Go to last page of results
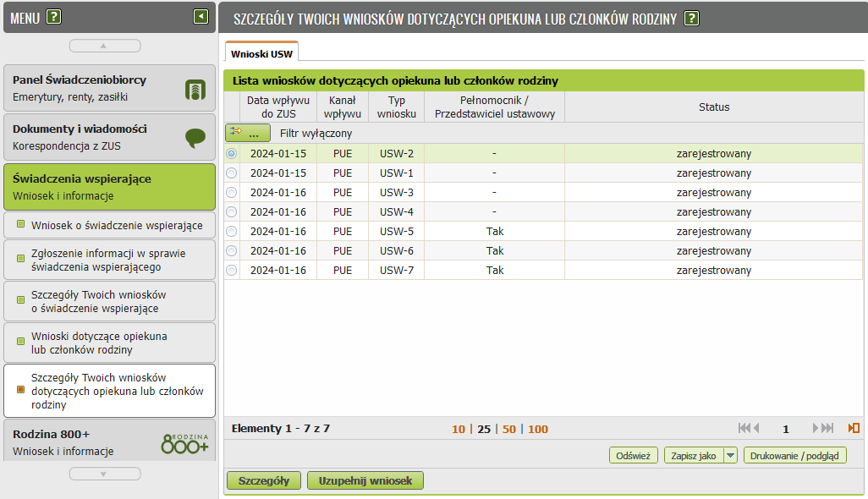This screenshot has width=868, height=499. [x=827, y=428]
